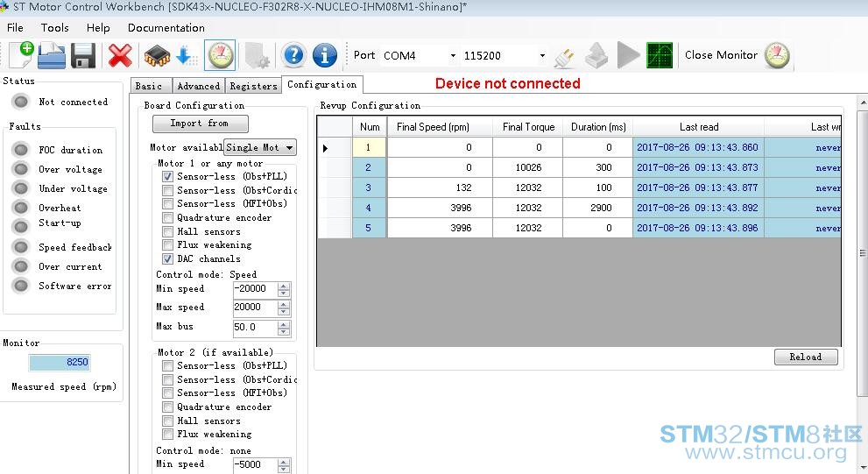Check Motor 1 Sensor-less (HFI+Obs)
The height and width of the screenshot is (474, 868).
click(x=168, y=204)
